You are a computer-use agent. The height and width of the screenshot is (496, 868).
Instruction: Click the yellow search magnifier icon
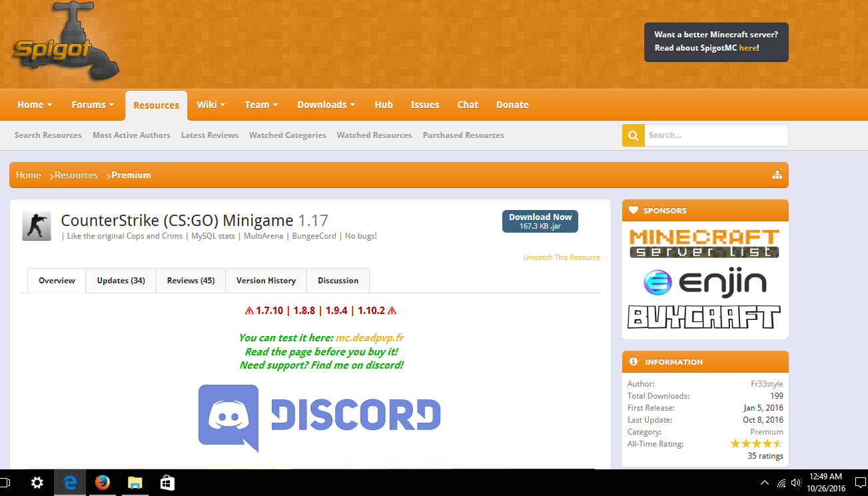pos(633,135)
